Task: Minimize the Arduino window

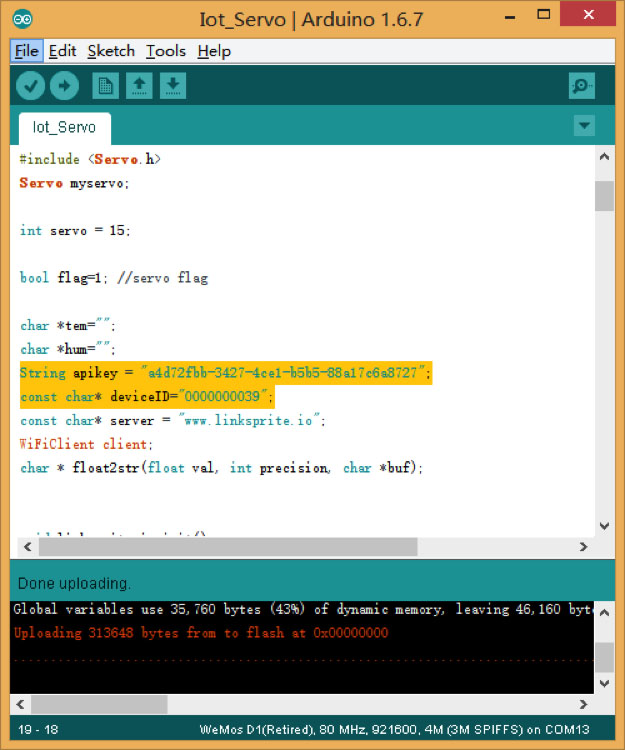Action: pos(510,17)
